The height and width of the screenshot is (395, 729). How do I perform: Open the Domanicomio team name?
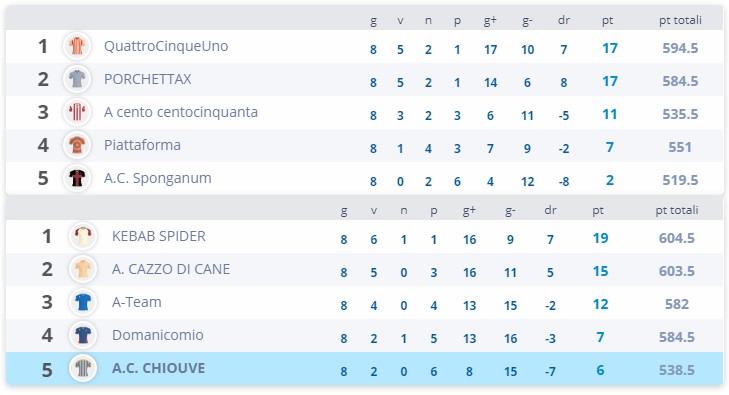click(x=158, y=336)
